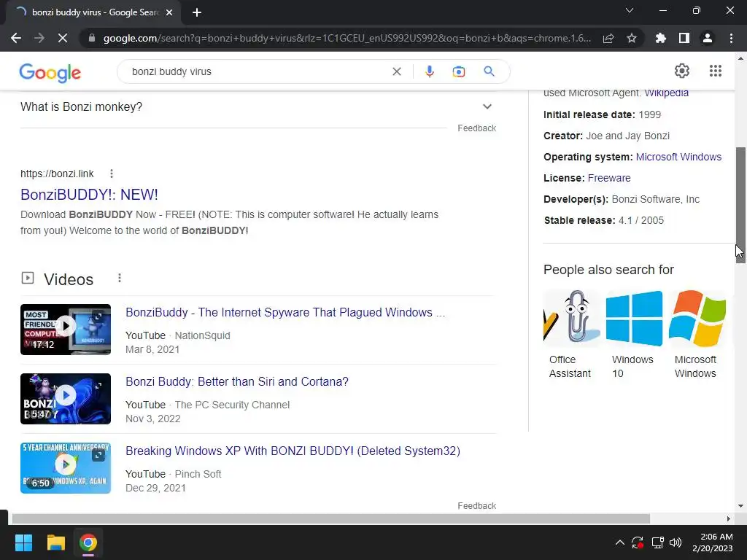Open Microsoft Windows related search image

[697, 318]
